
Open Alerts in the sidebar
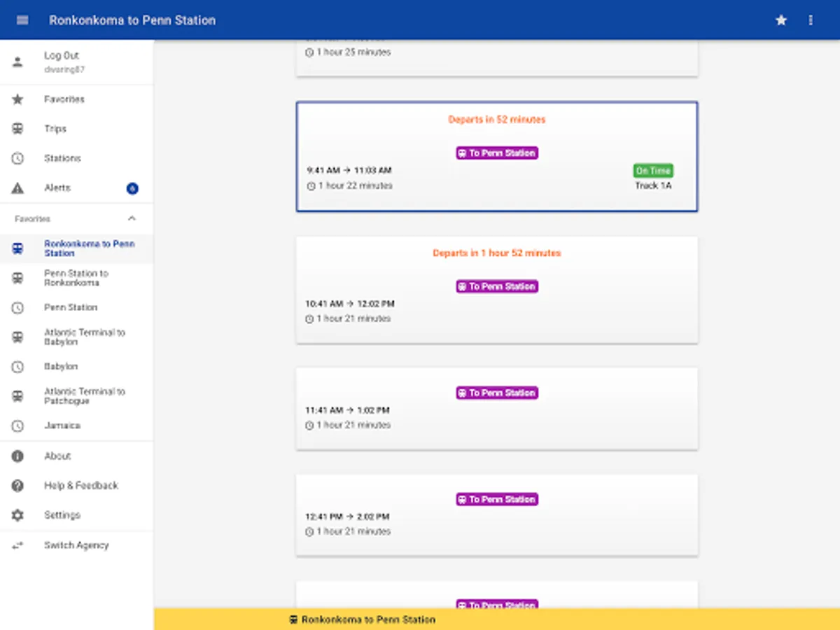click(x=76, y=188)
